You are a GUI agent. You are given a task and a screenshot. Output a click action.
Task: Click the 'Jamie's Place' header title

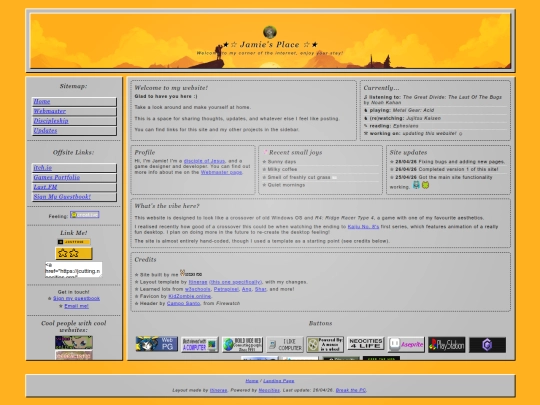pyautogui.click(x=270, y=44)
